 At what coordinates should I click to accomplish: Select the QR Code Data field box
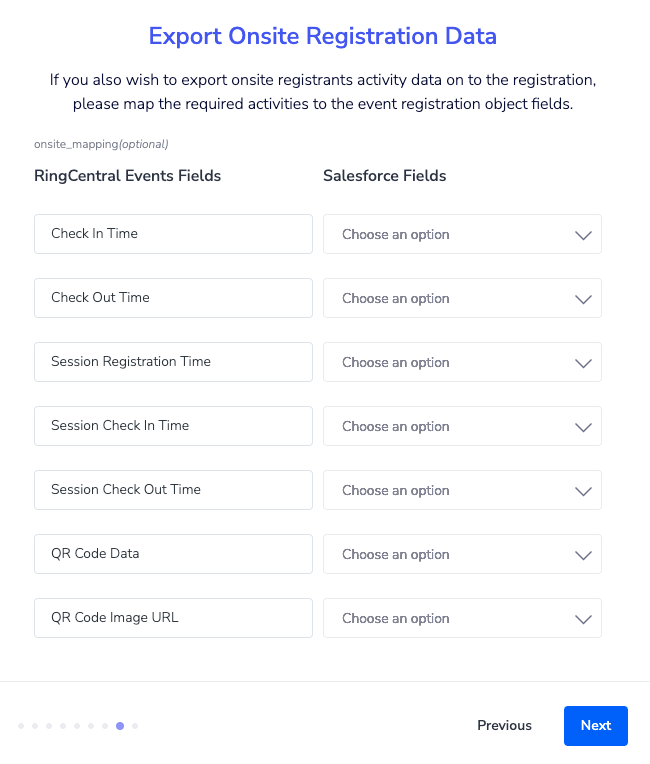click(173, 554)
